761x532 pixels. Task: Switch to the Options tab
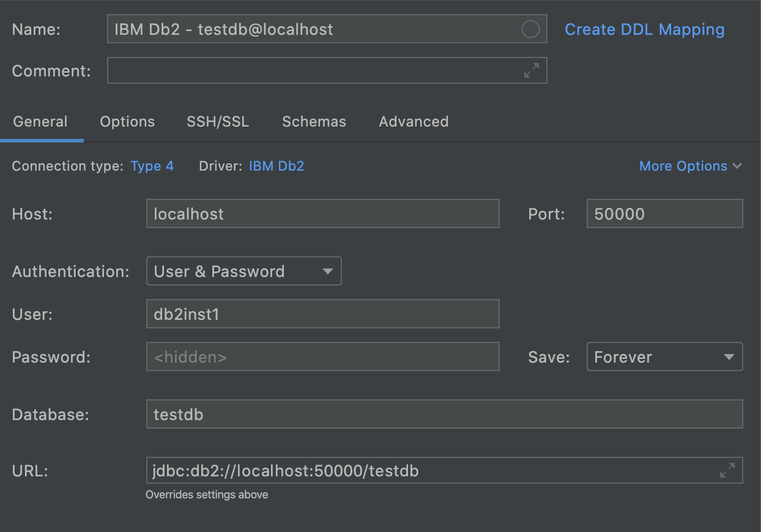(x=127, y=122)
